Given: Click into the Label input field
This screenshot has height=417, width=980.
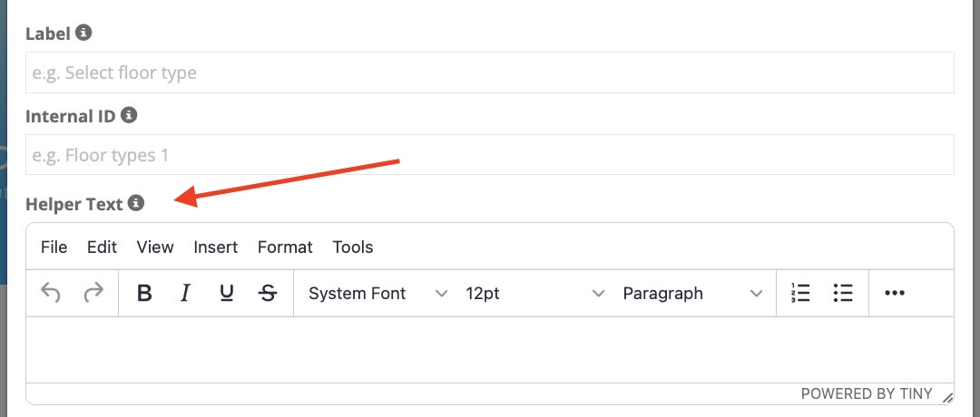Looking at the screenshot, I should click(490, 73).
